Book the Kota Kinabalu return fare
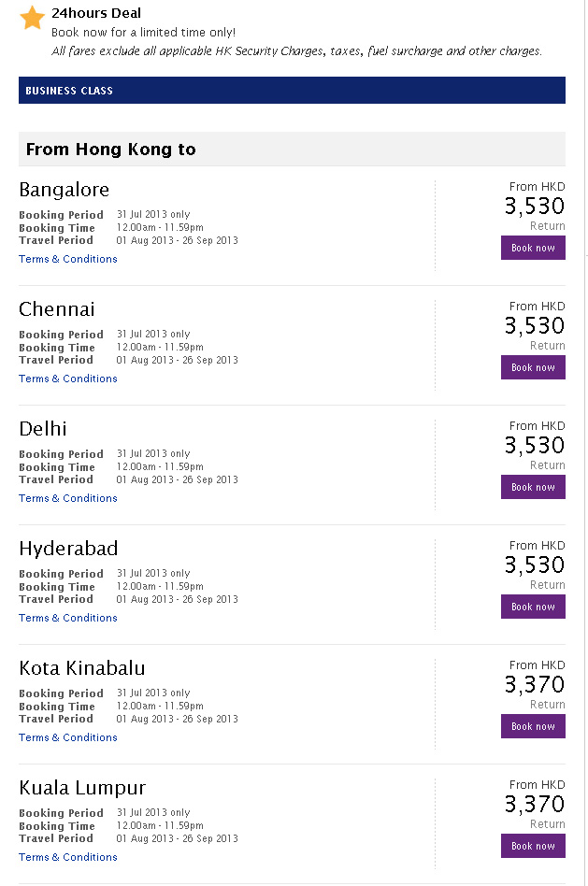 (x=533, y=726)
